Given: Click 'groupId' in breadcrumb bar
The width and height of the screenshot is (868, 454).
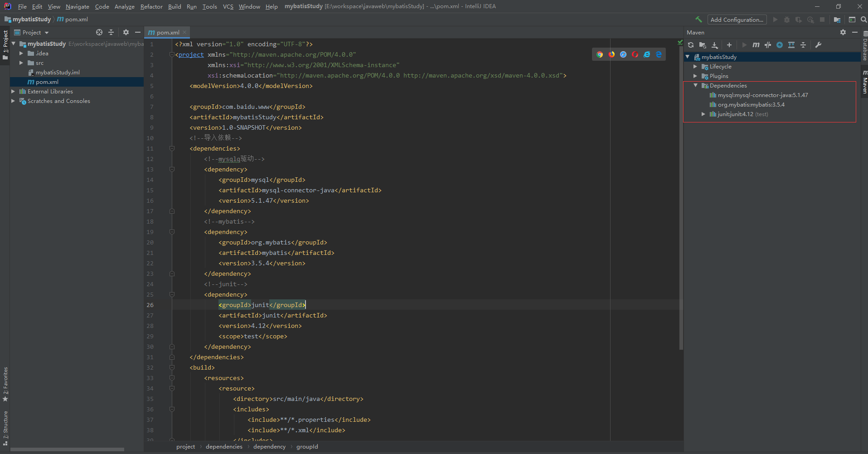Looking at the screenshot, I should pyautogui.click(x=307, y=447).
